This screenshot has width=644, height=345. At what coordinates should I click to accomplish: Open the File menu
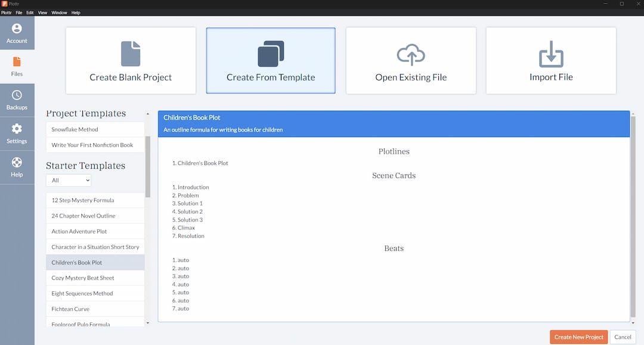19,13
